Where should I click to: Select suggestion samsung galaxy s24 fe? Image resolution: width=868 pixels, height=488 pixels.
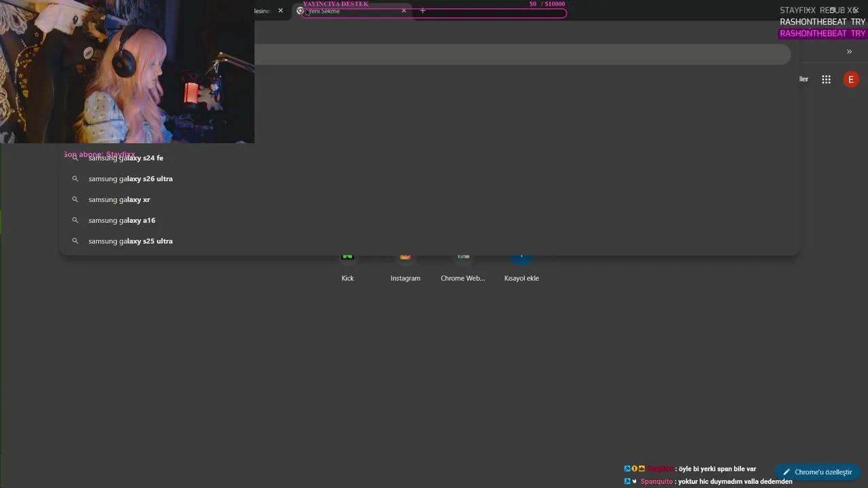pos(429,158)
